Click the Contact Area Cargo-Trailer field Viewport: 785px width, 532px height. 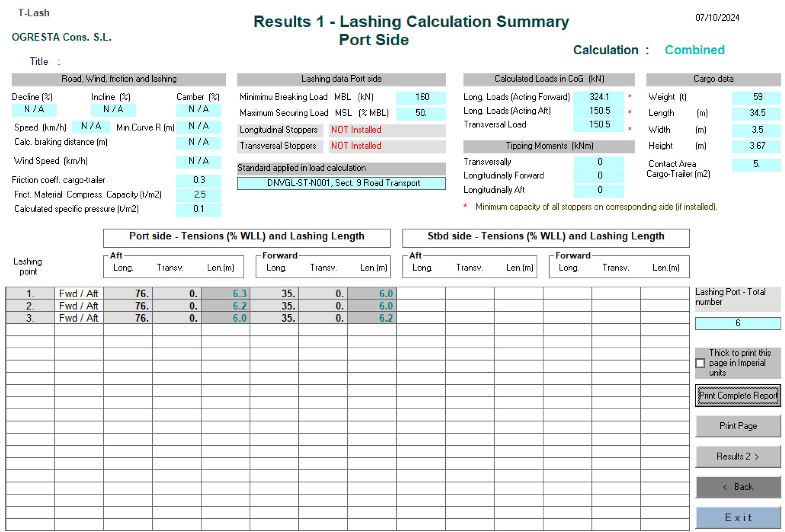point(756,164)
